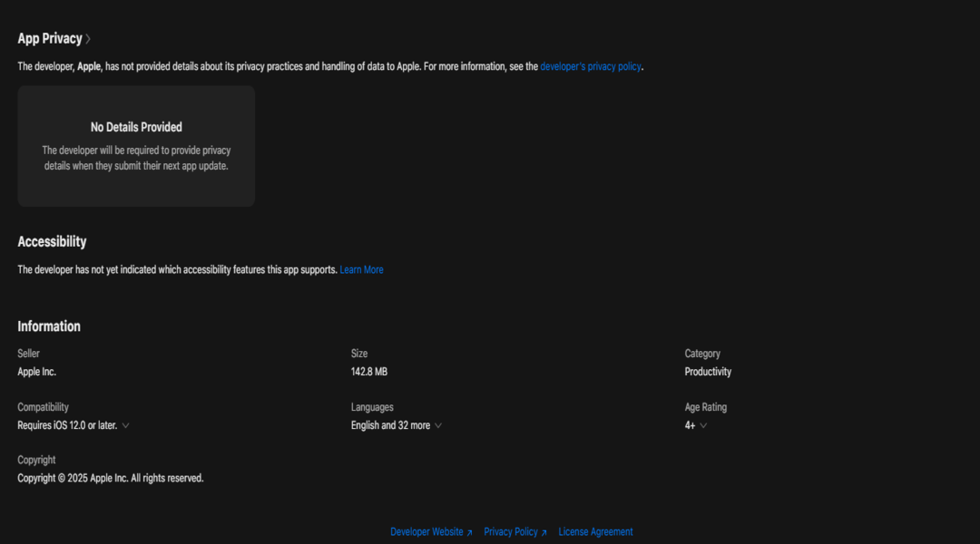Click the arrow icon next to Developer Website
The image size is (980, 544).
pyautogui.click(x=469, y=533)
